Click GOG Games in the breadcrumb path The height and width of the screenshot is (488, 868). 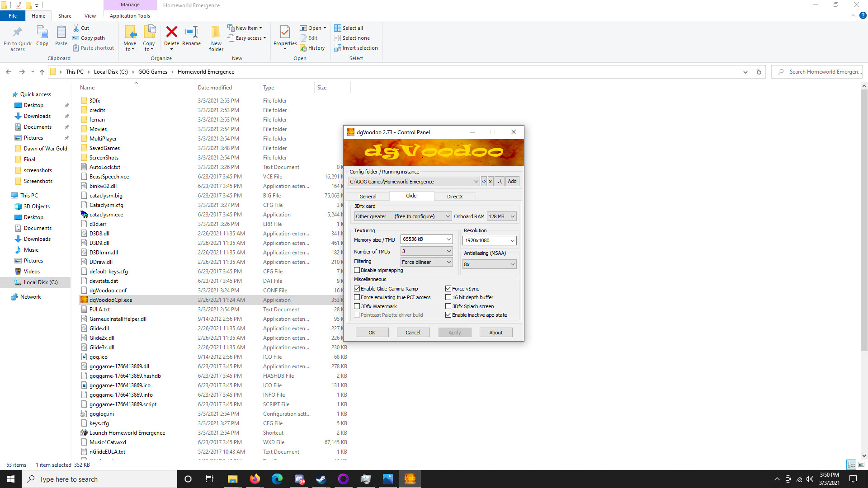pyautogui.click(x=153, y=72)
